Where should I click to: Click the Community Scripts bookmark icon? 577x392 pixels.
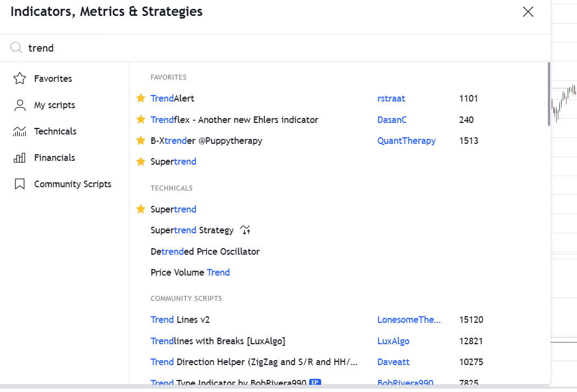[x=20, y=184]
